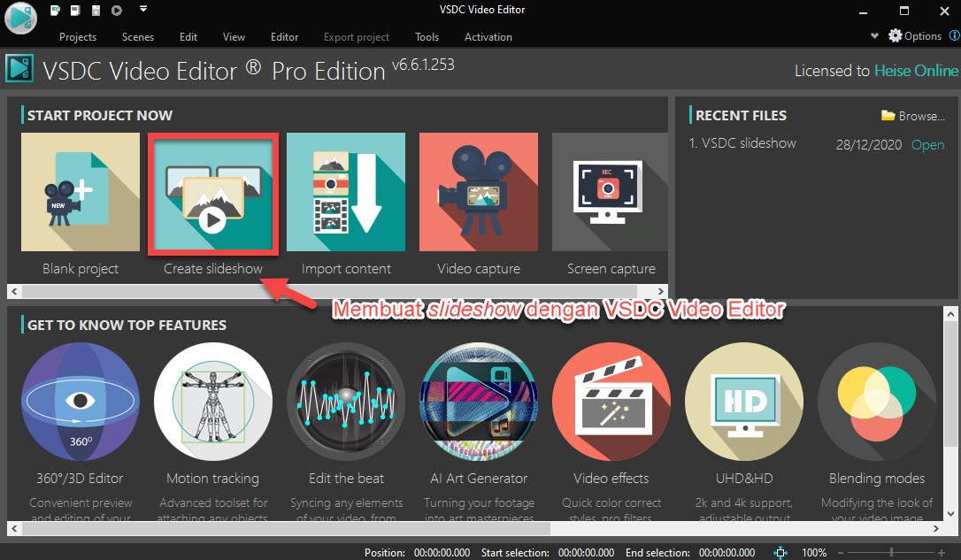Click the AI Art Generator label text

479,478
